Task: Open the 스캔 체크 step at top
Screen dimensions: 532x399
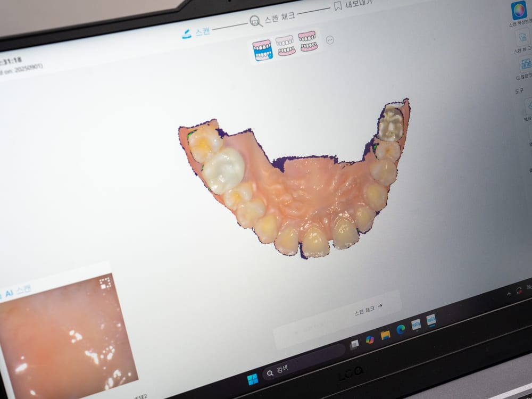Action: pyautogui.click(x=272, y=19)
